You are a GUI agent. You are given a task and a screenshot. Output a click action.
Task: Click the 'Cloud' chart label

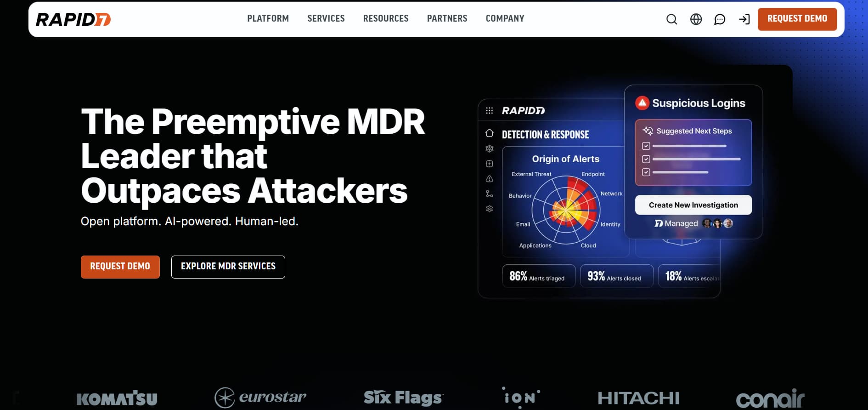point(588,245)
